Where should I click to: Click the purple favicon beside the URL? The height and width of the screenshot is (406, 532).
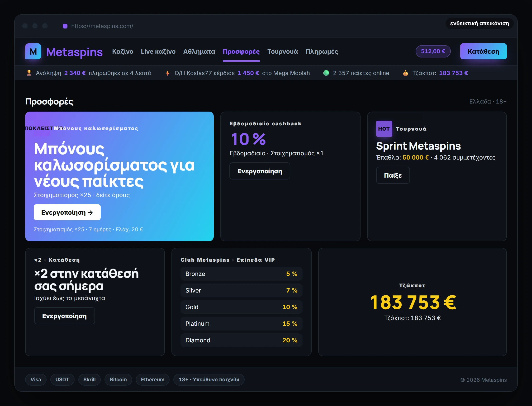(65, 26)
